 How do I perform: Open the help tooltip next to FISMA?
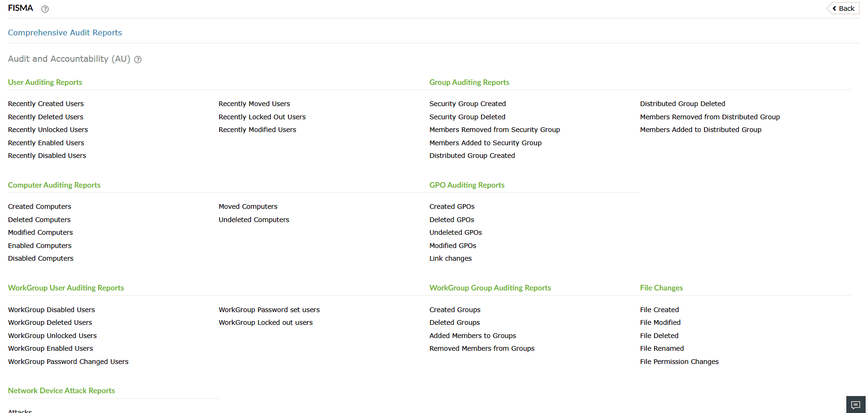coord(45,8)
